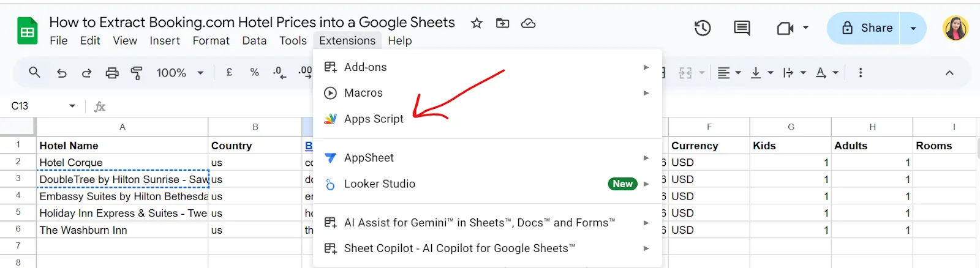Choose Apps Script from Extensions
Screen dimensions: 980x268
pos(488,119)
